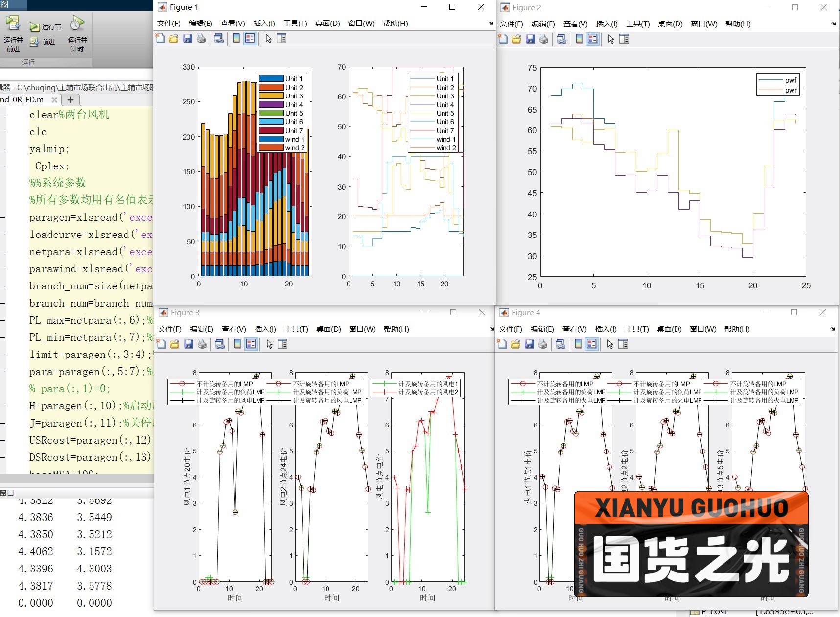840x617 pixels.
Task: Open a file from Figure 1 toolbar
Action: point(173,38)
